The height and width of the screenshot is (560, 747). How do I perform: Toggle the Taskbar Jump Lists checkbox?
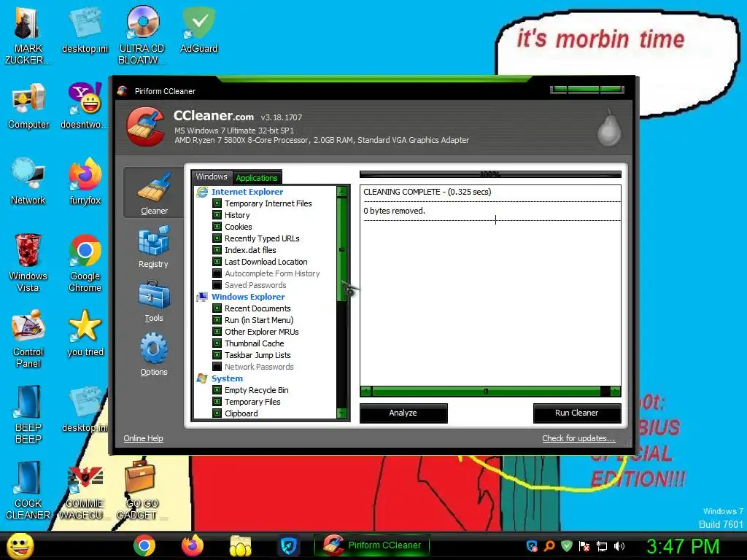tap(217, 355)
